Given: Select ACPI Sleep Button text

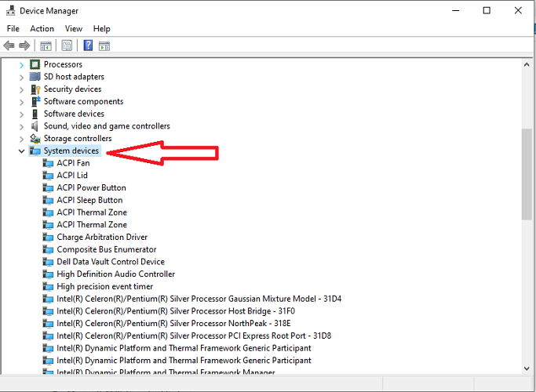Looking at the screenshot, I should pos(89,200).
